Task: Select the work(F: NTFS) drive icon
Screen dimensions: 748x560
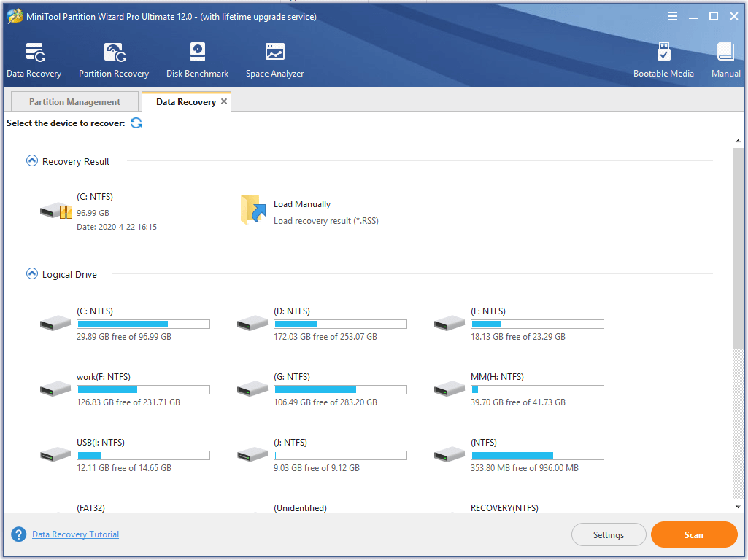Action: point(55,389)
